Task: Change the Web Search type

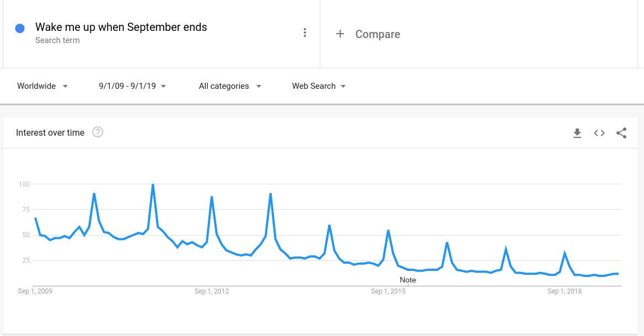Action: tap(314, 86)
